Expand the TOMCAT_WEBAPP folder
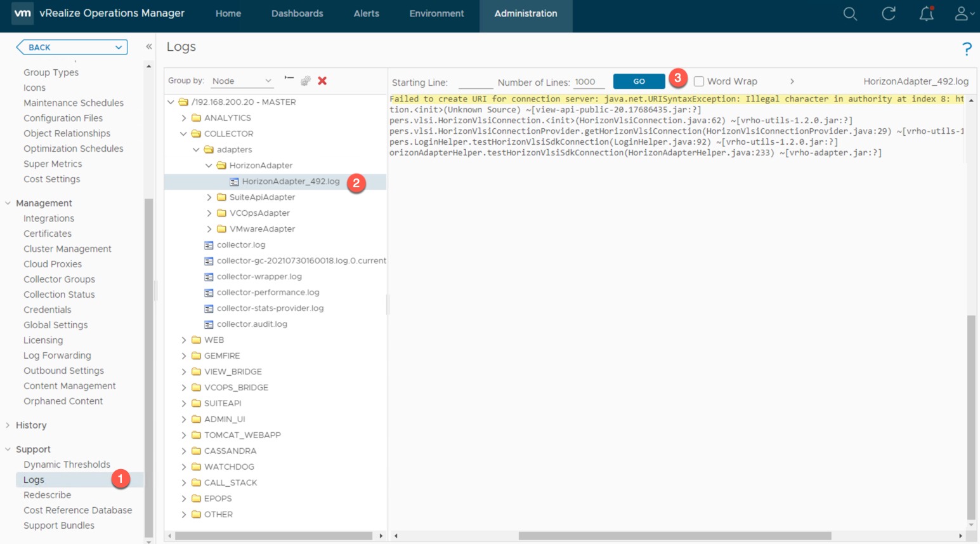This screenshot has height=544, width=980. click(x=183, y=435)
